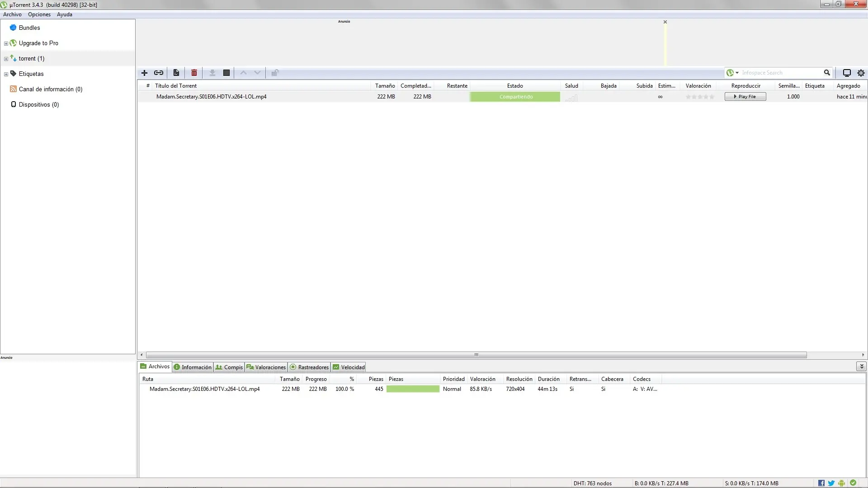Switch to the Información tab
This screenshot has height=488, width=868.
coord(193,367)
